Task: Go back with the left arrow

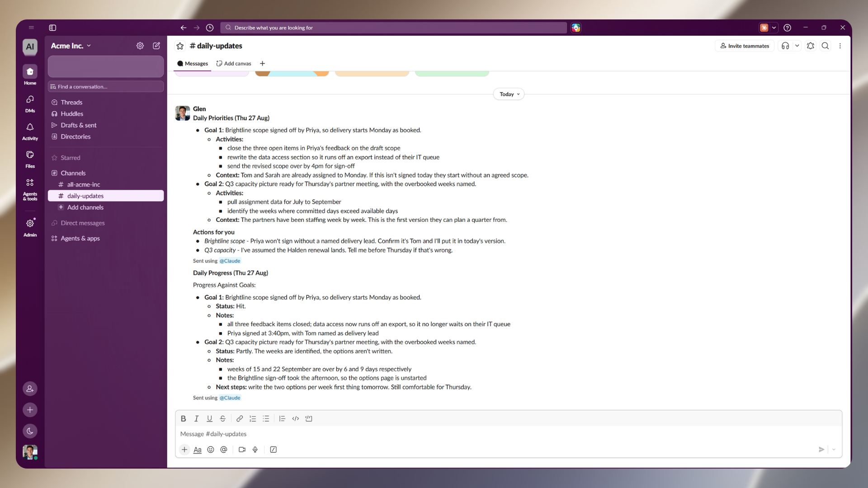Action: 184,28
